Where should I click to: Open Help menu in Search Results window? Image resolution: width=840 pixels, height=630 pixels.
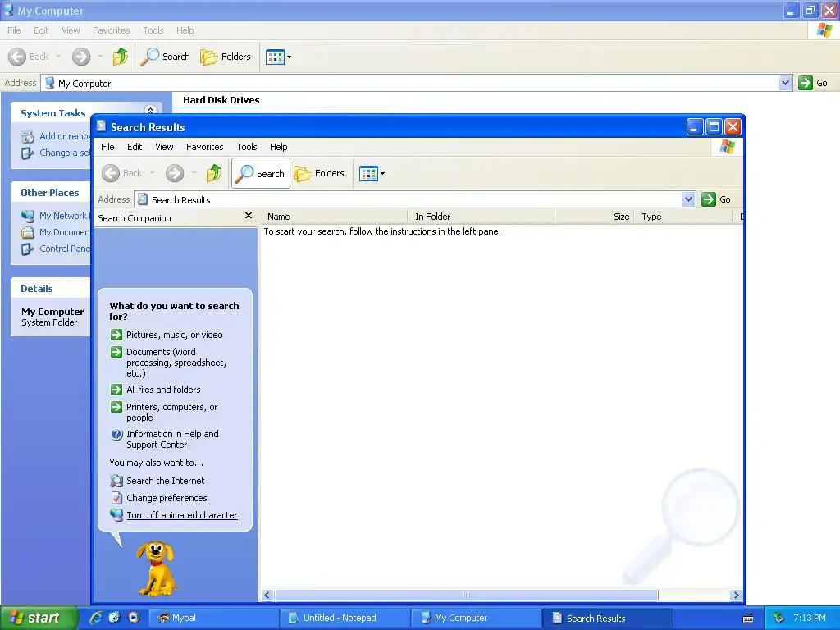[x=278, y=147]
